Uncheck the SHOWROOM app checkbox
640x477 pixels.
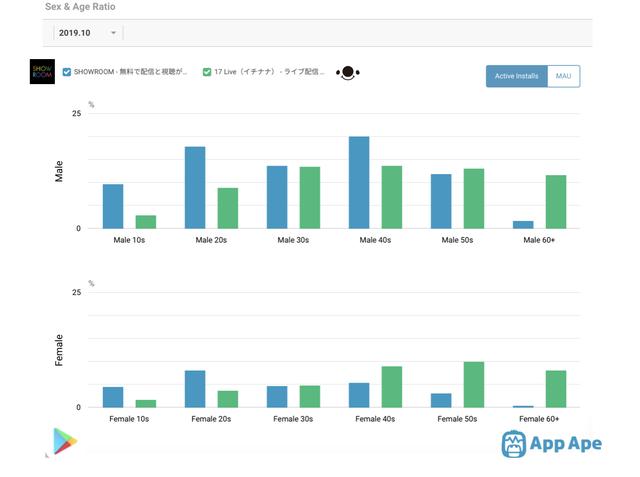click(x=67, y=72)
